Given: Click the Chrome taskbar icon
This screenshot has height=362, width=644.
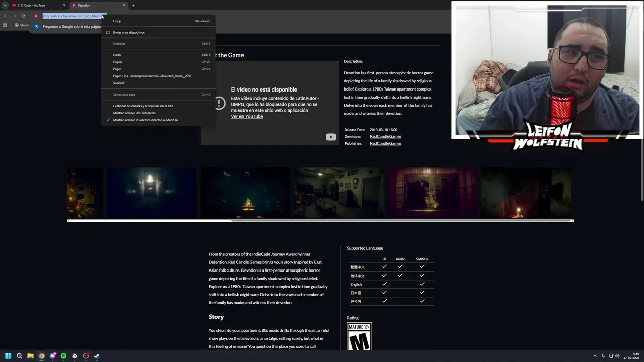Looking at the screenshot, I should [x=41, y=356].
